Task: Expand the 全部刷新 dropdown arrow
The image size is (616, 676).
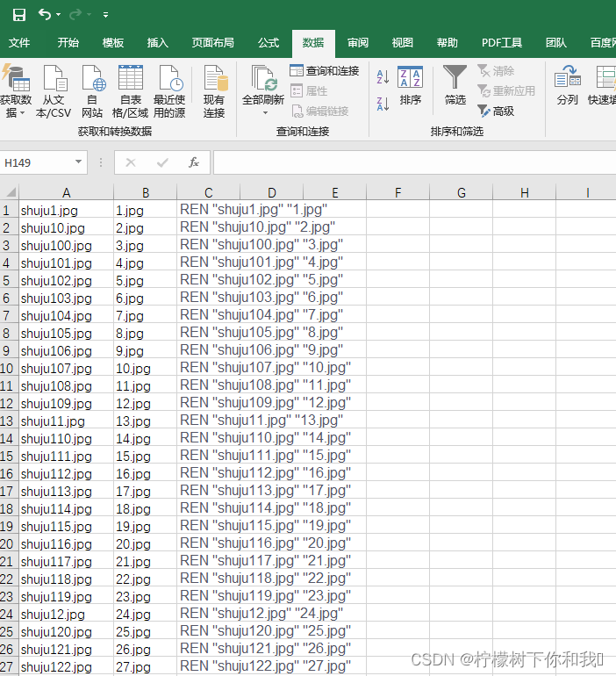Action: point(265,113)
